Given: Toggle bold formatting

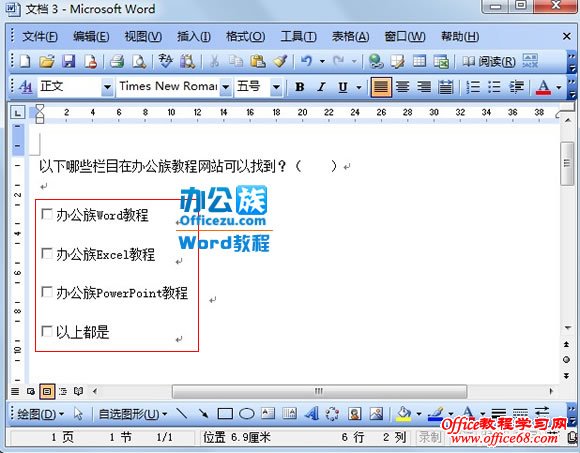Looking at the screenshot, I should click(300, 87).
